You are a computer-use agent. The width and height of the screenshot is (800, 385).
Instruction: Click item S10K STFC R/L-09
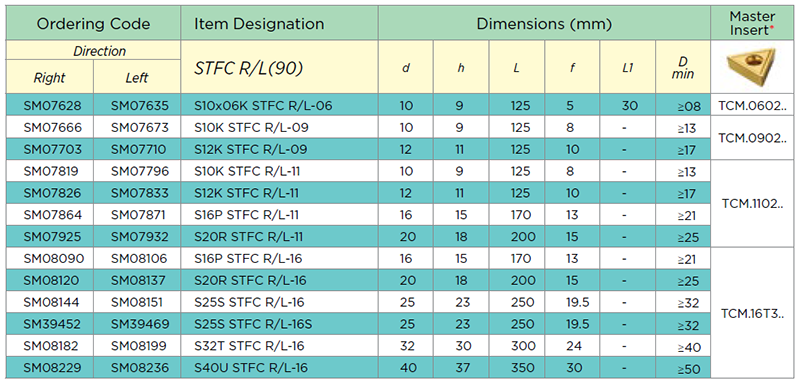(251, 127)
